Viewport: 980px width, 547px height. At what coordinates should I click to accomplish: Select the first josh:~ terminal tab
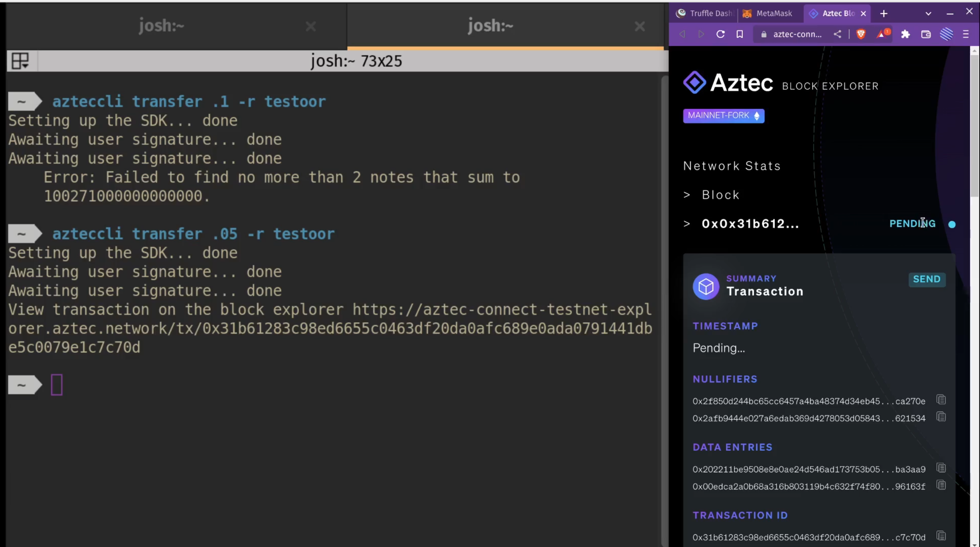click(x=161, y=26)
